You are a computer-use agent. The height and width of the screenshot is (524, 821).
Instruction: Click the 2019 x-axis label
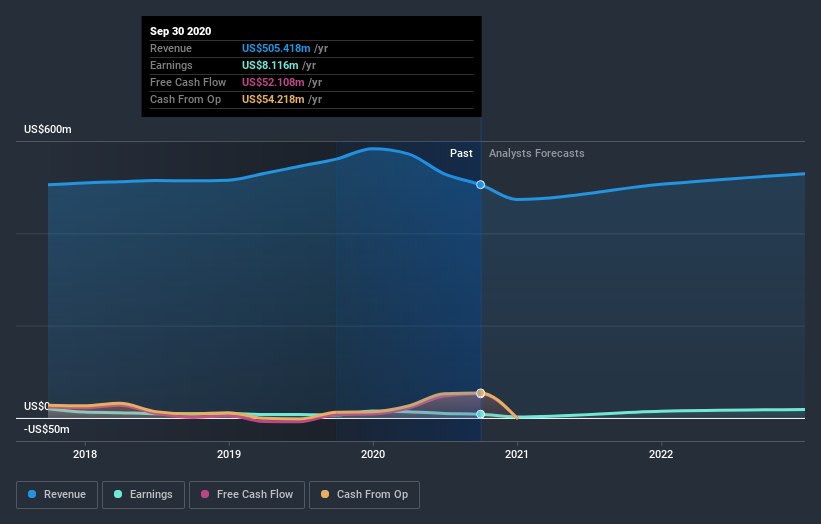coord(229,454)
